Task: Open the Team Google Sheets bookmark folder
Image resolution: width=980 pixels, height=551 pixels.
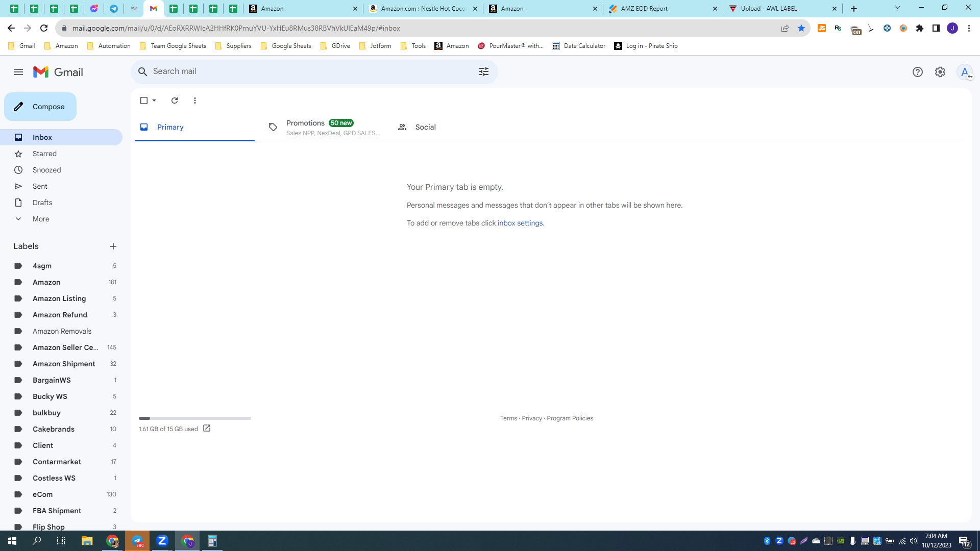Action: (x=173, y=46)
